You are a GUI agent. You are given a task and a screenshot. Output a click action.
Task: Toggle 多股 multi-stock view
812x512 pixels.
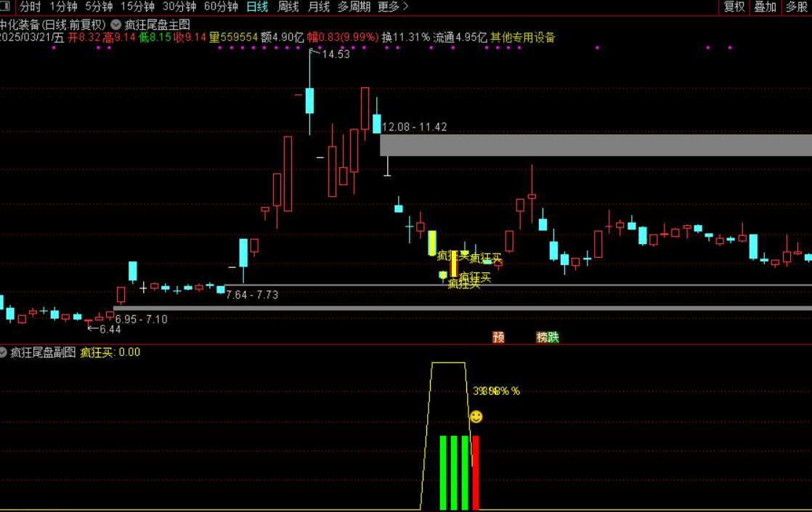[x=796, y=7]
